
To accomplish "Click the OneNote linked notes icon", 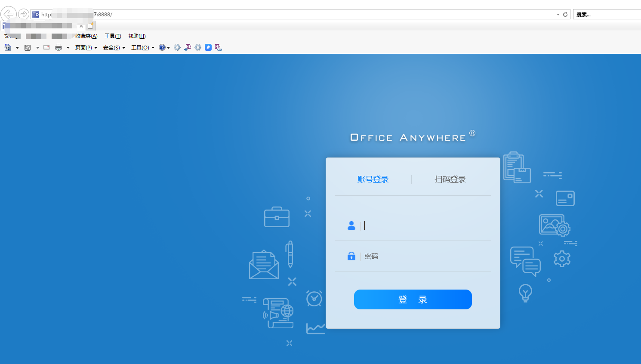I will coord(219,47).
